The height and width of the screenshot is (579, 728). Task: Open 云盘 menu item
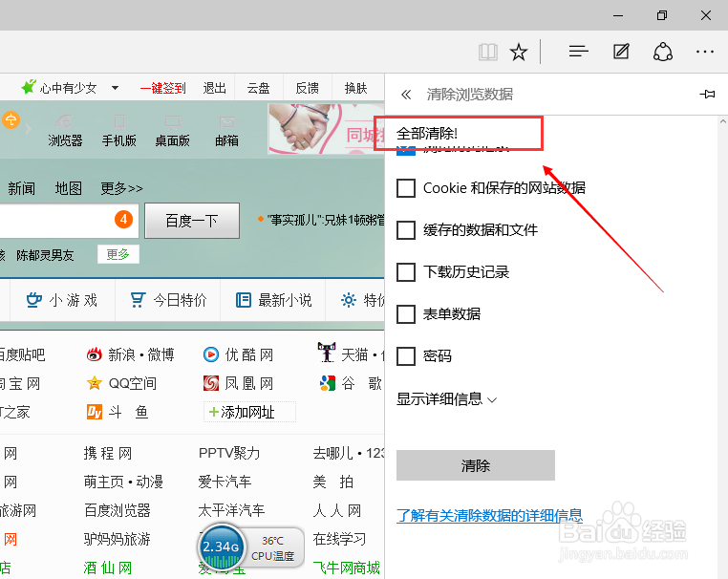258,88
